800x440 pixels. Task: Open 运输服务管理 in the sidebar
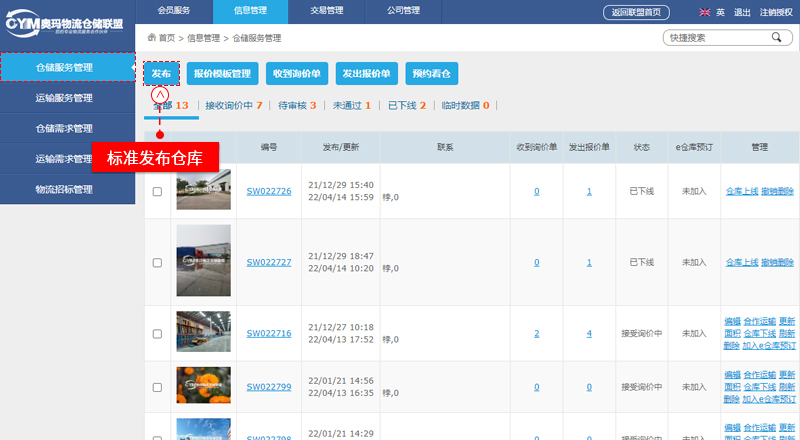click(64, 98)
